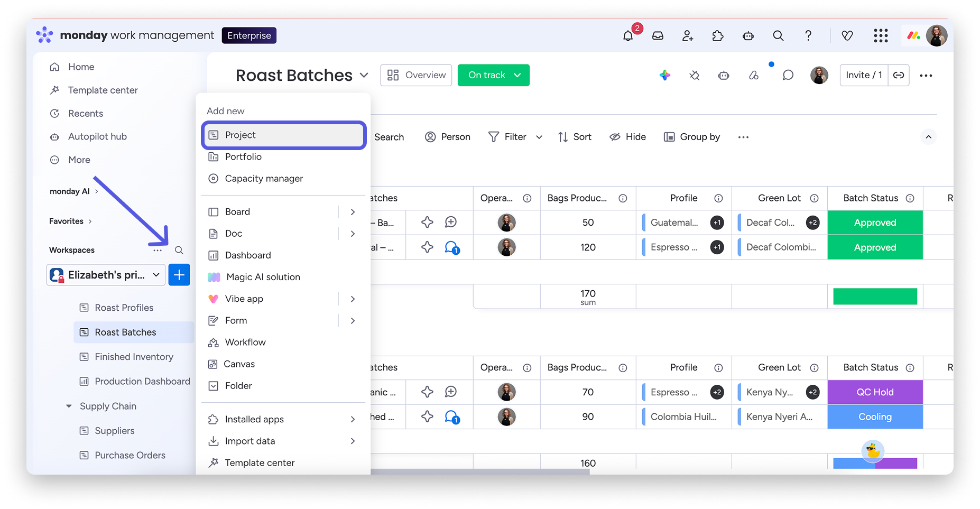Click AI star icon in 90-bag row
Screen dimensions: 980x509
pos(427,417)
